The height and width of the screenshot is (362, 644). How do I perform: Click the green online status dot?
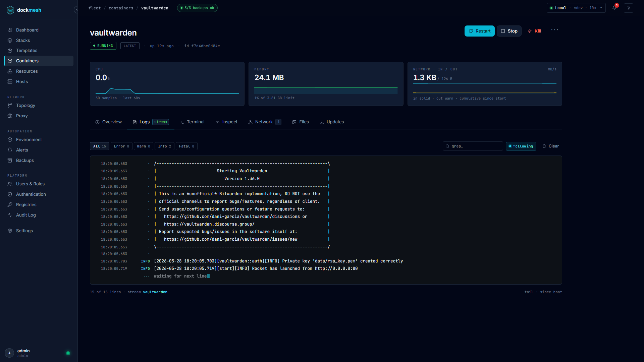(x=68, y=353)
